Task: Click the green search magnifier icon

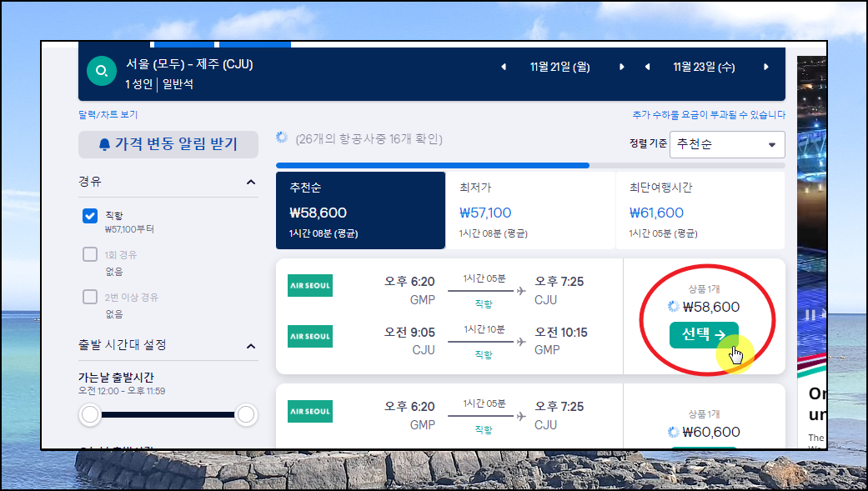Action: pos(102,71)
